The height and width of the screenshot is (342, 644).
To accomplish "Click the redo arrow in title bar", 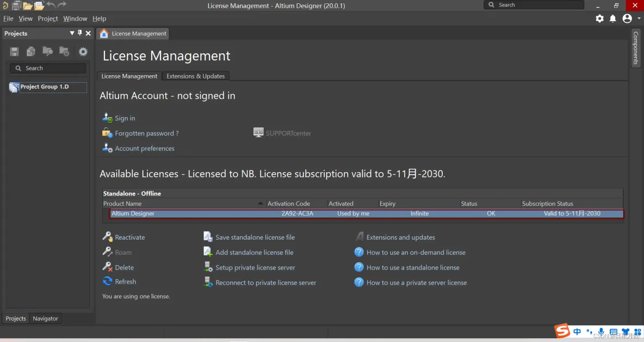I will coord(62,4).
